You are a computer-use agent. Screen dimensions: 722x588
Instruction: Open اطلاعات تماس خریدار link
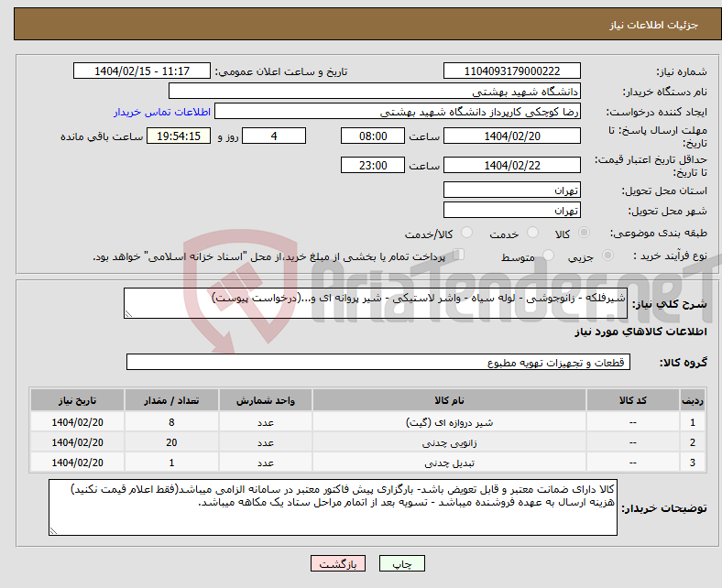[x=162, y=112]
